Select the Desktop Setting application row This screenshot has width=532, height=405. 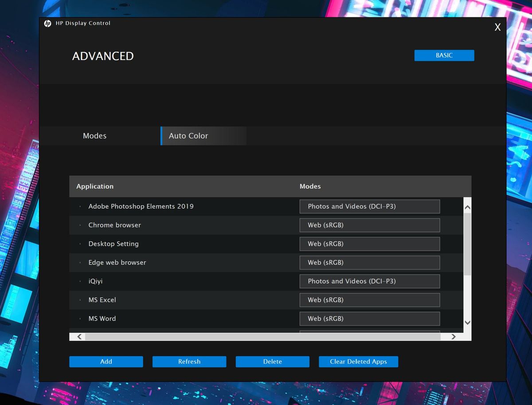click(x=113, y=244)
